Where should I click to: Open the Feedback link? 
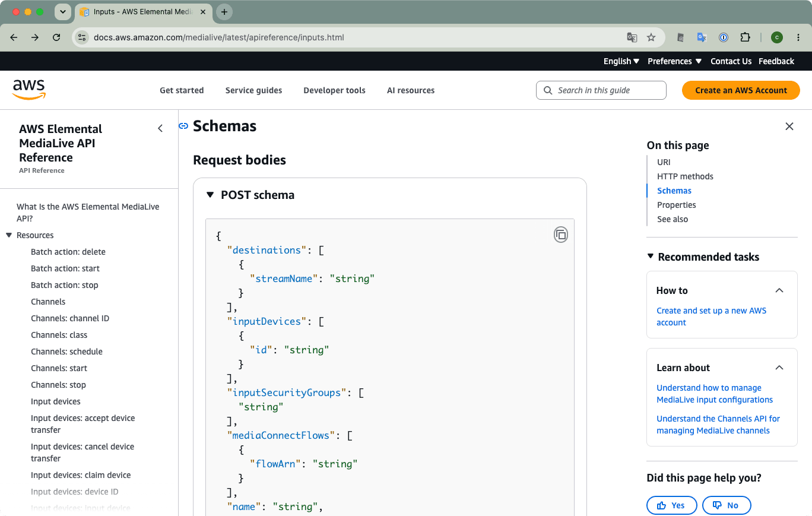(776, 61)
